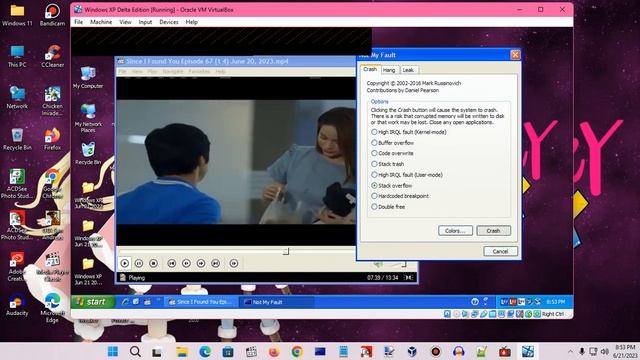Switch to Not My Fault taskbar item

pyautogui.click(x=277, y=302)
